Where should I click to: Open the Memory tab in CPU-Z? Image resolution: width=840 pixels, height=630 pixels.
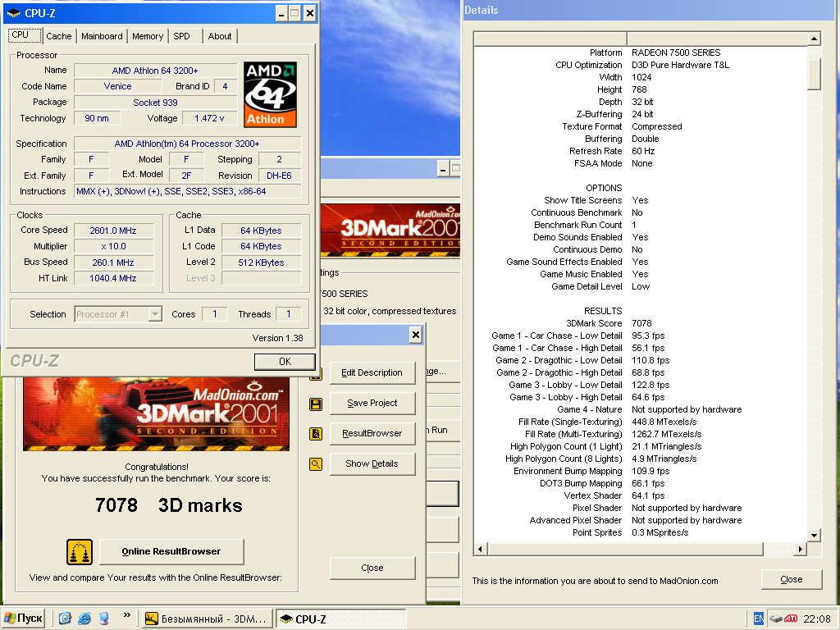pyautogui.click(x=148, y=36)
